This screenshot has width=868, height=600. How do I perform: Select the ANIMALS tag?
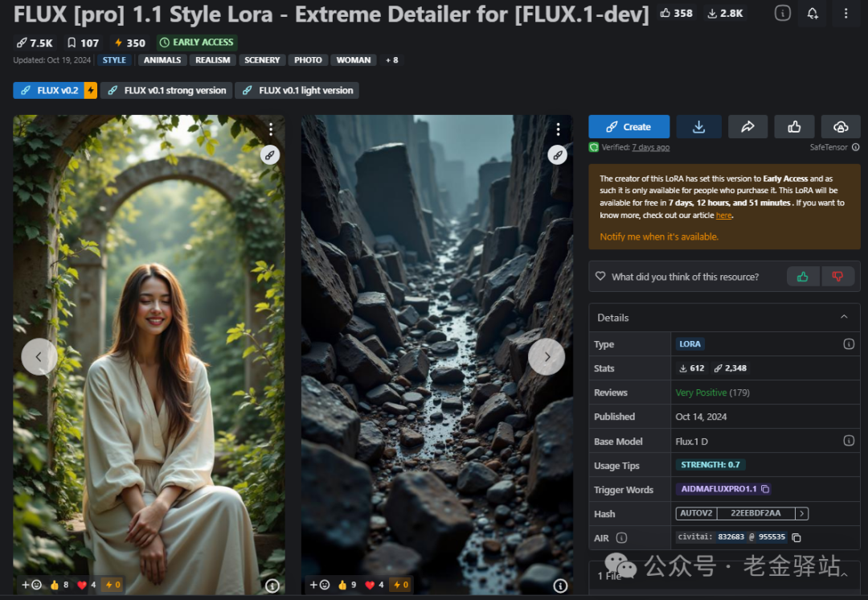162,60
